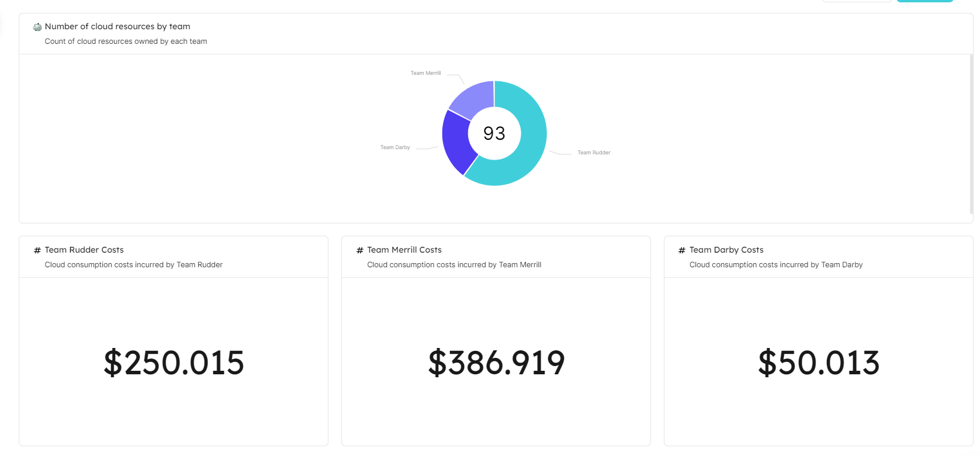Click the hash icon next to Team Merrill Costs

[360, 250]
